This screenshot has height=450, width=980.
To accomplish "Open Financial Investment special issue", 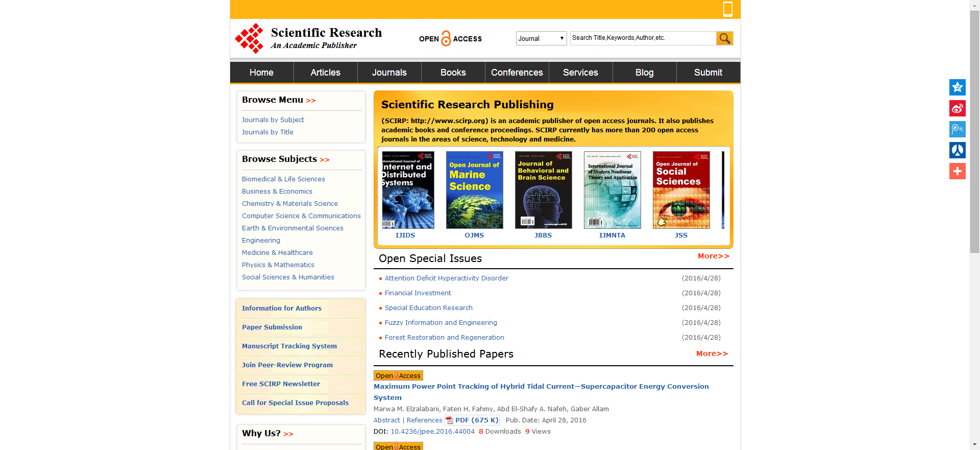I will (x=418, y=293).
